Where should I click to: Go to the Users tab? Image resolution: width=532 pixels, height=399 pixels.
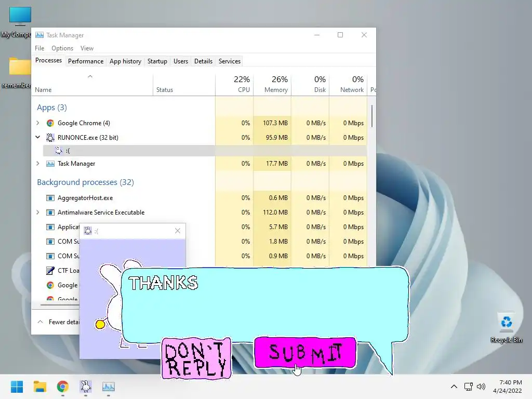[x=180, y=61]
